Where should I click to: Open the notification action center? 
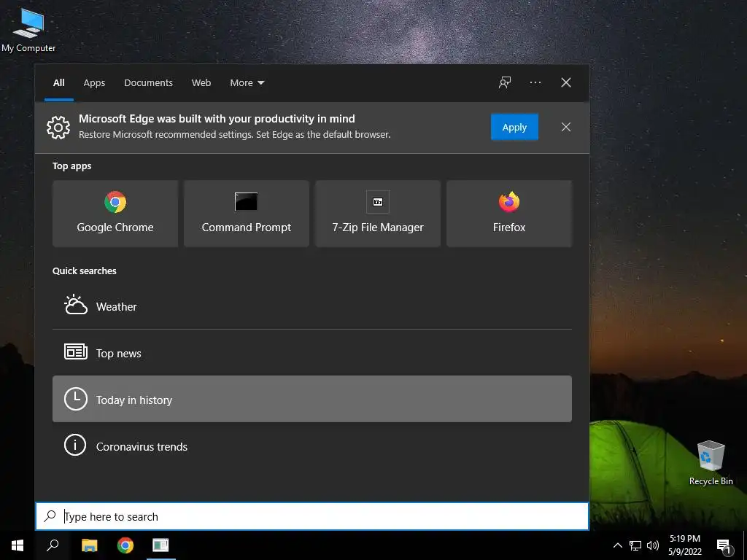[x=723, y=545]
